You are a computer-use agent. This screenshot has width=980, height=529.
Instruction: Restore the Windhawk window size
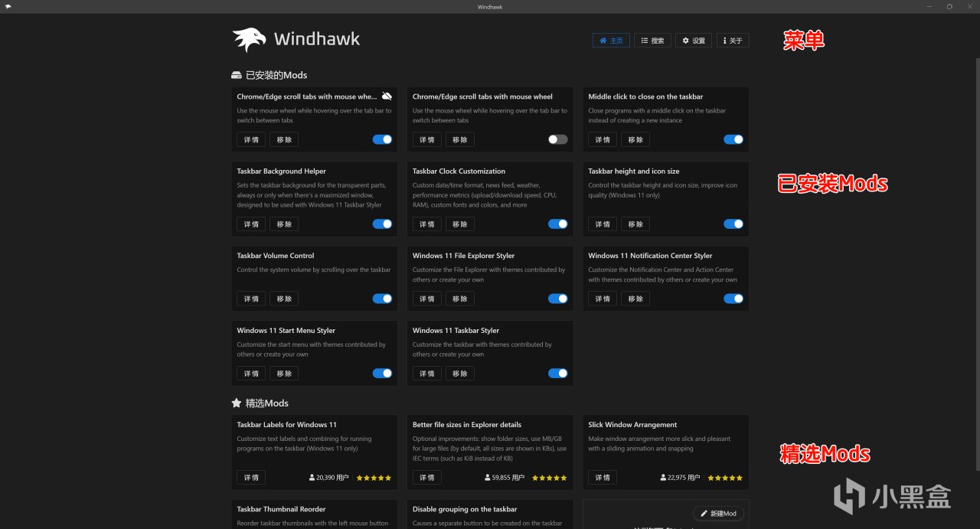pyautogui.click(x=949, y=7)
